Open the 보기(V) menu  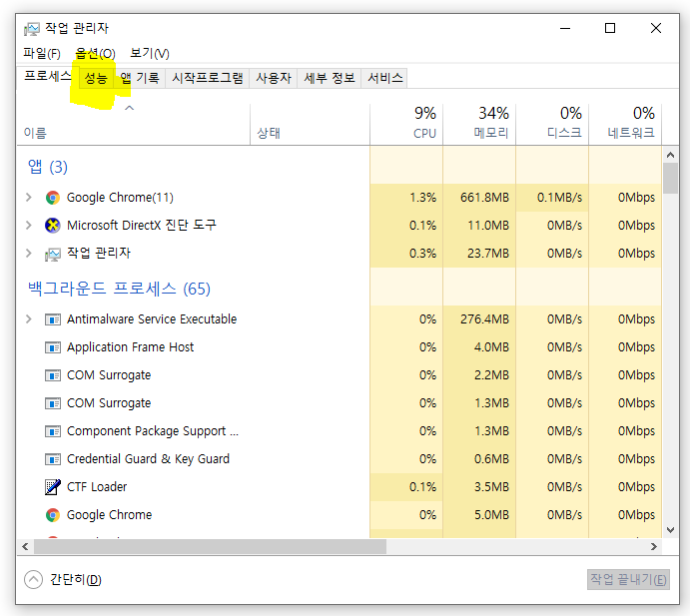pos(150,53)
